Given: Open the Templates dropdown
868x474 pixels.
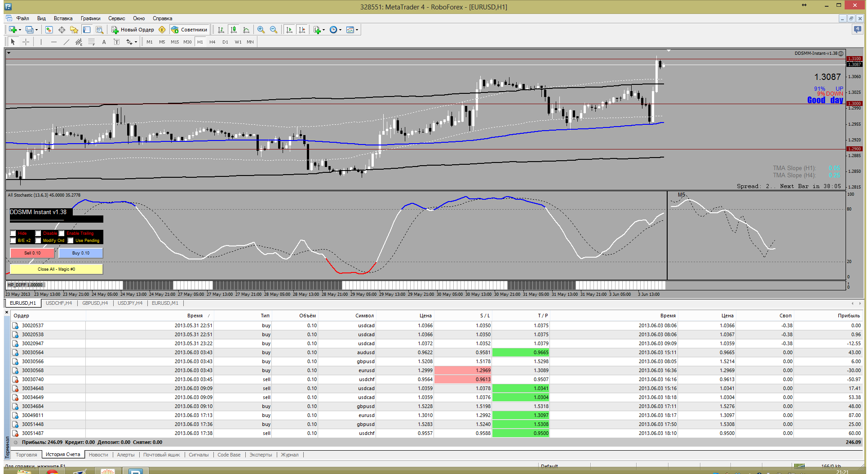Looking at the screenshot, I should coord(357,30).
